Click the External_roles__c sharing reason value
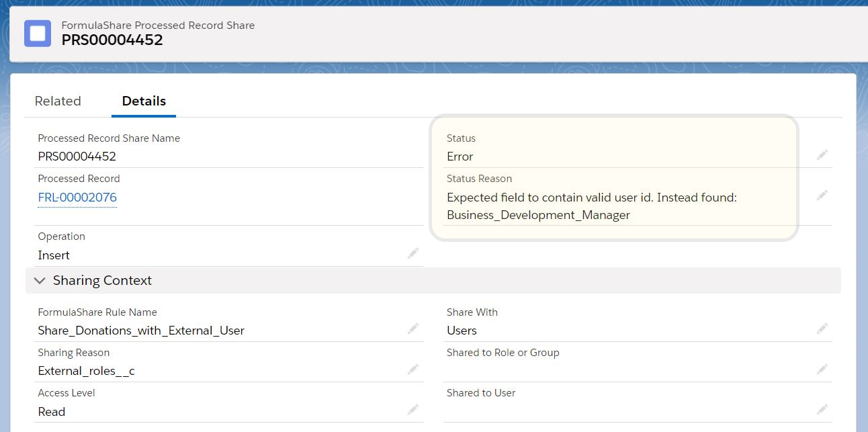868x432 pixels. (86, 371)
